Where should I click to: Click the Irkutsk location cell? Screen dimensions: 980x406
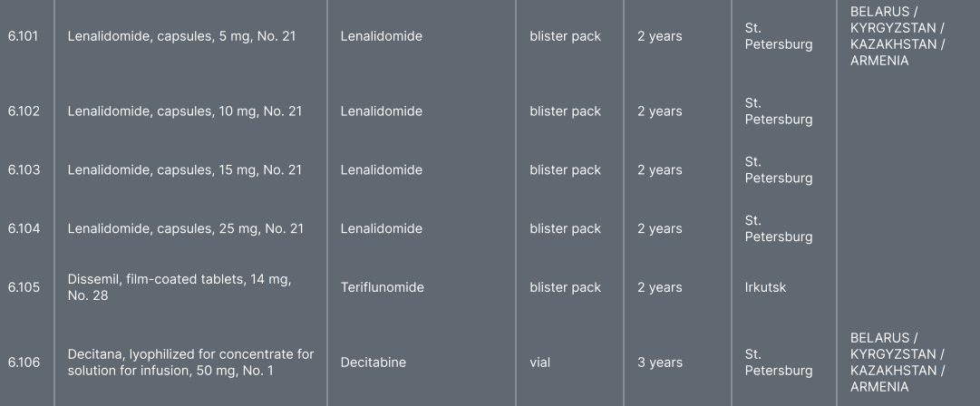click(765, 287)
